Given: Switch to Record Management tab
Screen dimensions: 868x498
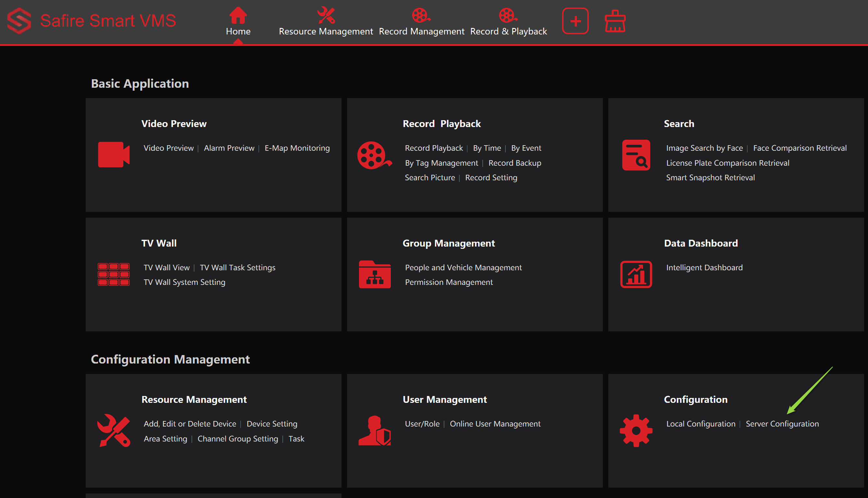Looking at the screenshot, I should (x=421, y=21).
